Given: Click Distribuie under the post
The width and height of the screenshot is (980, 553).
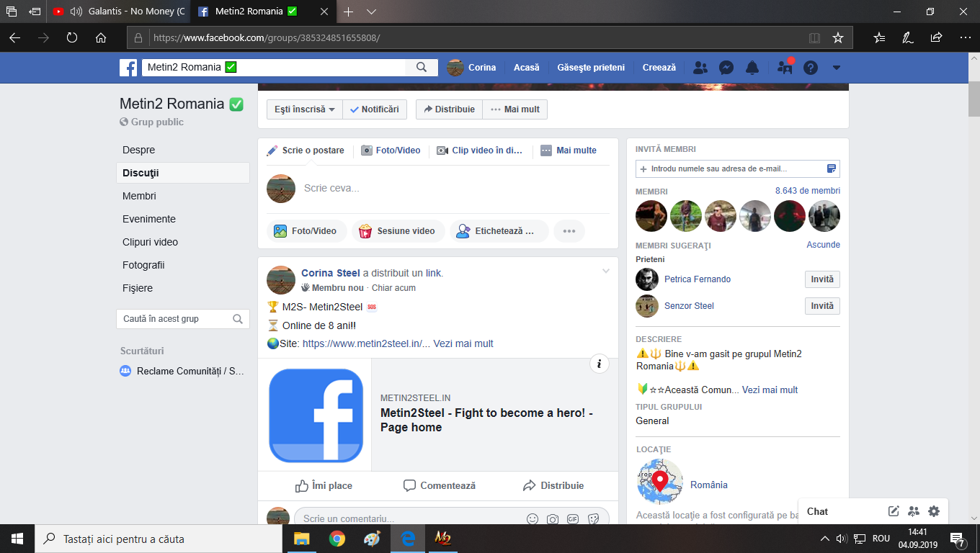Looking at the screenshot, I should (553, 485).
